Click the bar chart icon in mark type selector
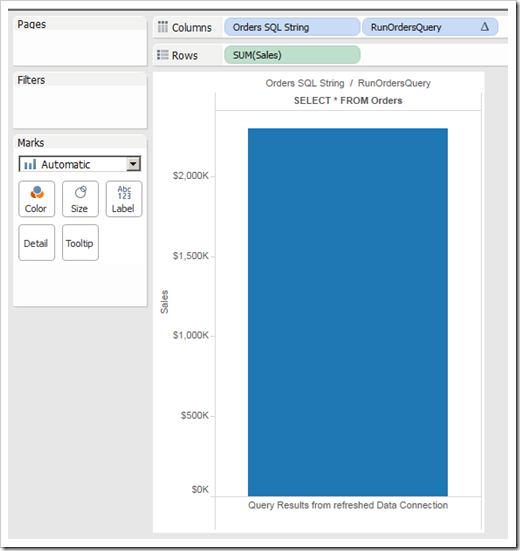This screenshot has width=520, height=551. point(30,164)
